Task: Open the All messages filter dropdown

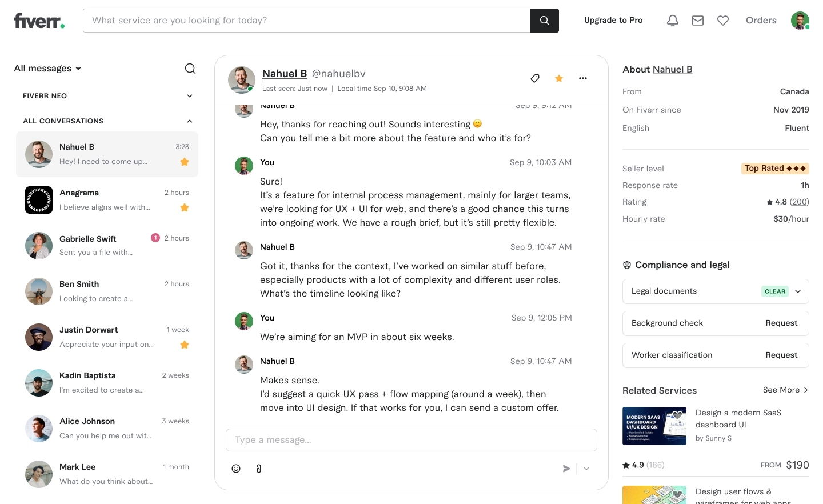Action: tap(47, 69)
